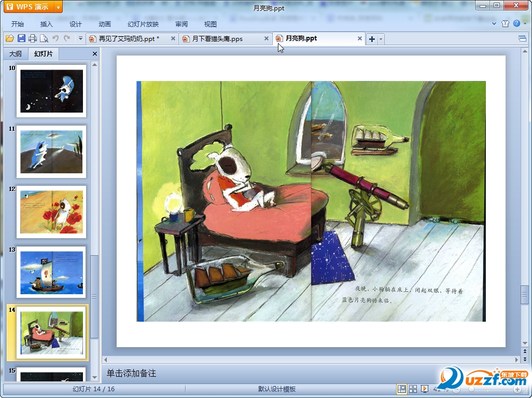Viewport: 532px width, 398px height.
Task: Select slide 15 thumbnail
Action: (51, 374)
